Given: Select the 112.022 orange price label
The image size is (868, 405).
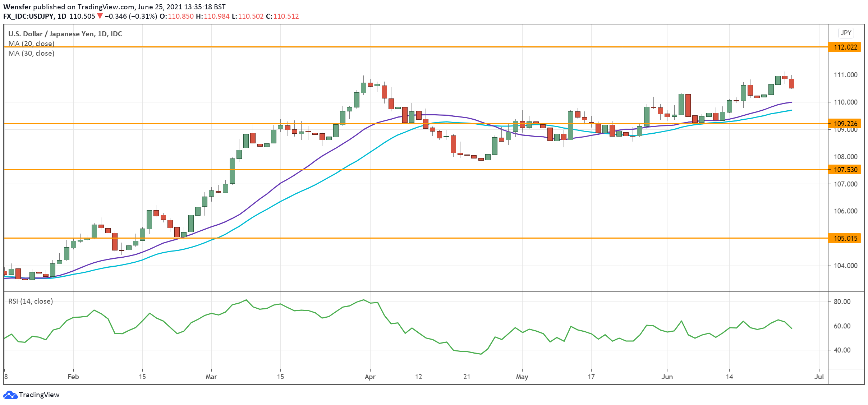Looking at the screenshot, I should click(845, 47).
